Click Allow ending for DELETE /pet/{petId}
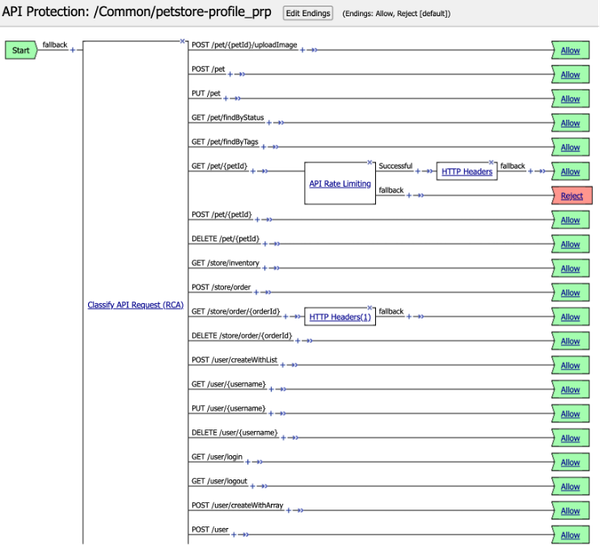Image resolution: width=600 pixels, height=545 pixels. pos(570,244)
